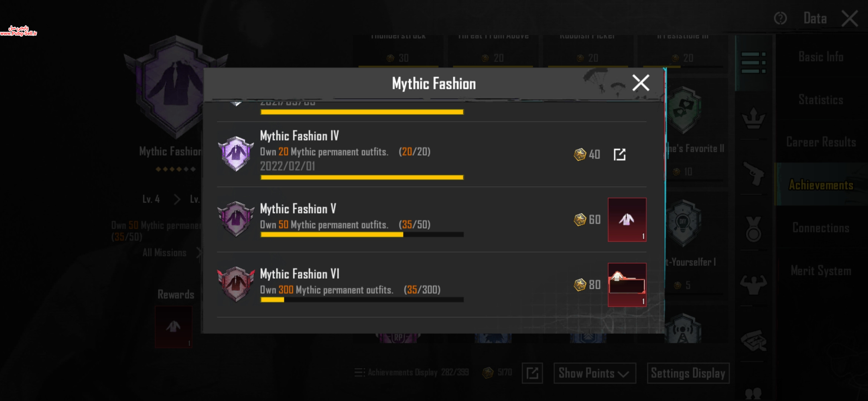
Task: Switch to the Basic Info tab
Action: coord(821,57)
